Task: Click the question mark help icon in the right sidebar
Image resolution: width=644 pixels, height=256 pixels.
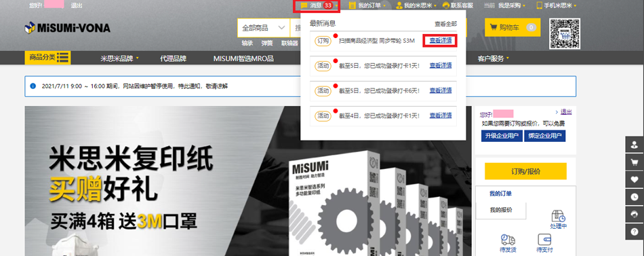Action: coord(635,232)
